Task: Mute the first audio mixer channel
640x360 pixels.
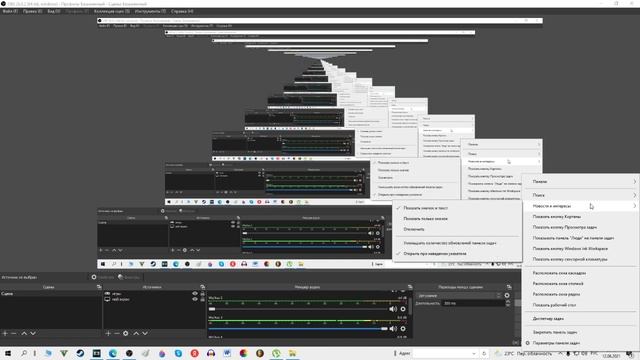Action: pyautogui.click(x=393, y=309)
